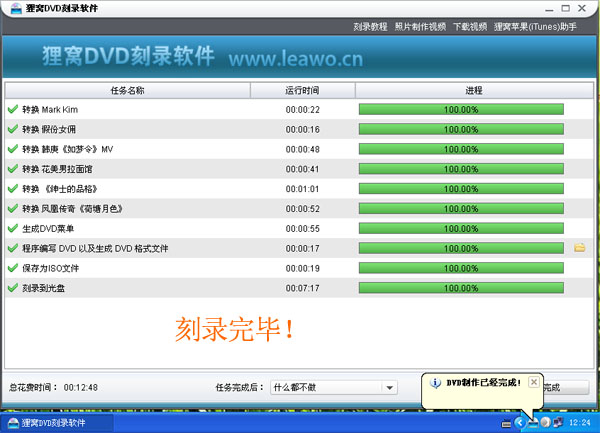Click the info icon in the notification balloon
600x433 pixels.
click(435, 383)
